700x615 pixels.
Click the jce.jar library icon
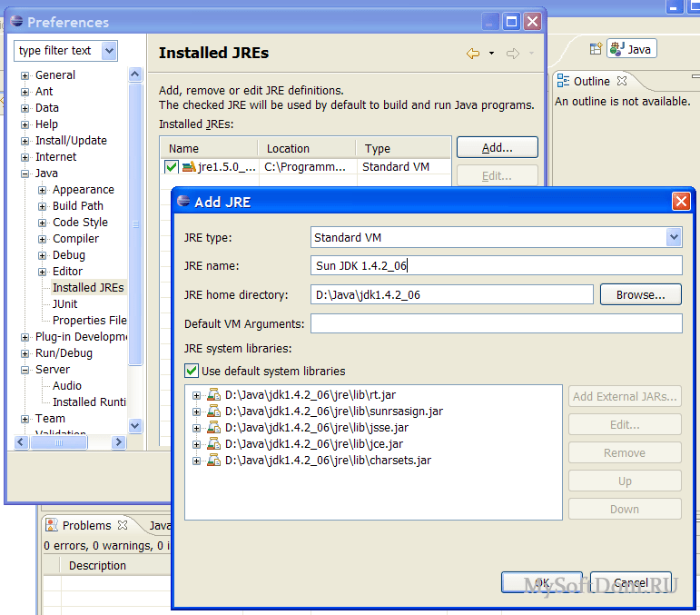(x=214, y=444)
